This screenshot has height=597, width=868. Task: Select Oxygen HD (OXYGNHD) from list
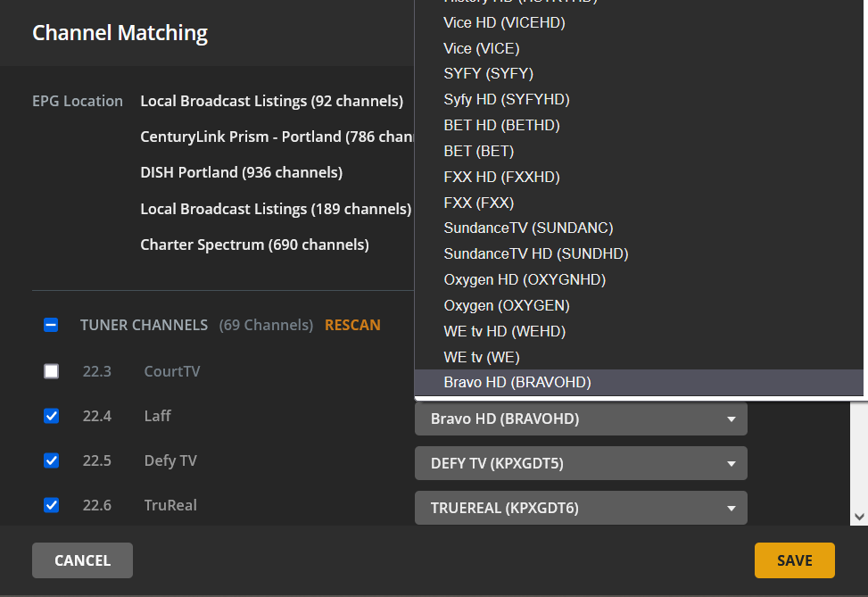click(525, 279)
